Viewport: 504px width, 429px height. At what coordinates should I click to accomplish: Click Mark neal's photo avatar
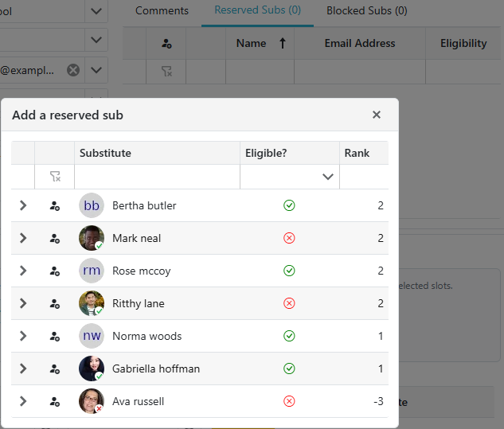pyautogui.click(x=92, y=238)
